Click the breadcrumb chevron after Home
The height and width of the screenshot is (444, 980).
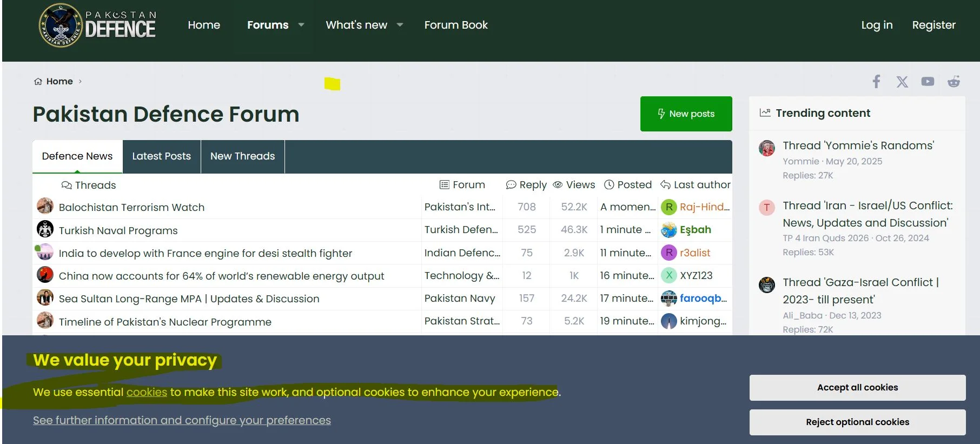(81, 82)
